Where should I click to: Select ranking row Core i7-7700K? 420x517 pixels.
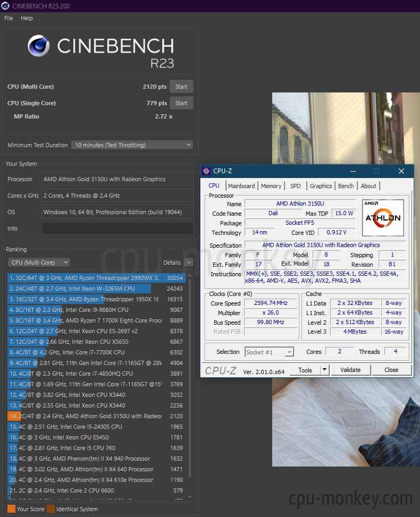tap(96, 352)
